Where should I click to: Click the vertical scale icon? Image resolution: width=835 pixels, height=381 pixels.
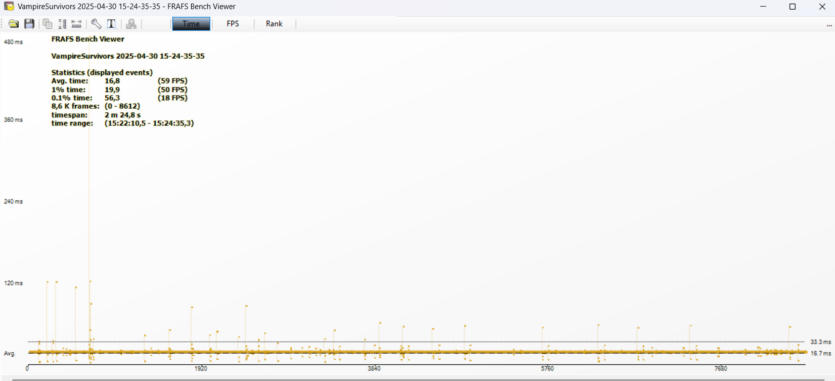(x=62, y=23)
